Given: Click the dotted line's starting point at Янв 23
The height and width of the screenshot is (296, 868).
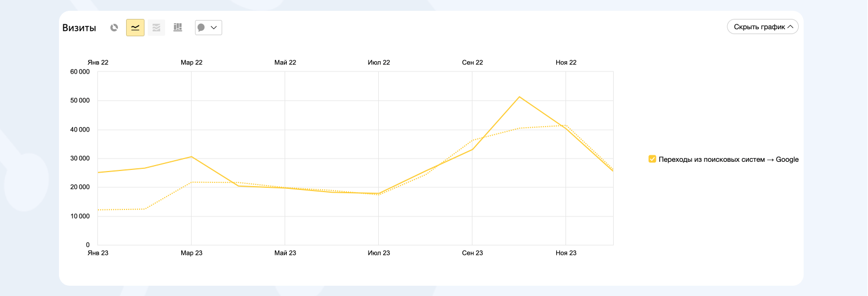Looking at the screenshot, I should pos(98,210).
